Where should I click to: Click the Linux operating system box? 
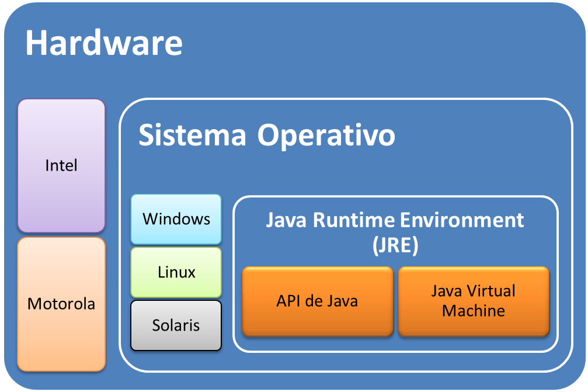point(176,272)
